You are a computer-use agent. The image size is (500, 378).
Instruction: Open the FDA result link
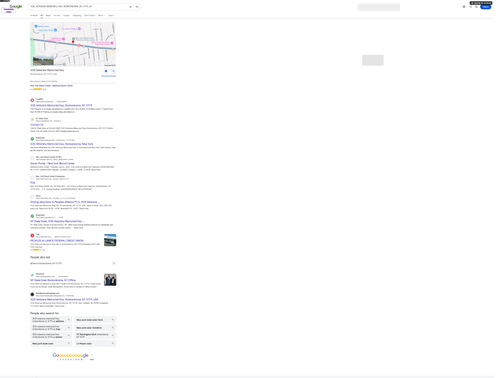pyautogui.click(x=33, y=183)
